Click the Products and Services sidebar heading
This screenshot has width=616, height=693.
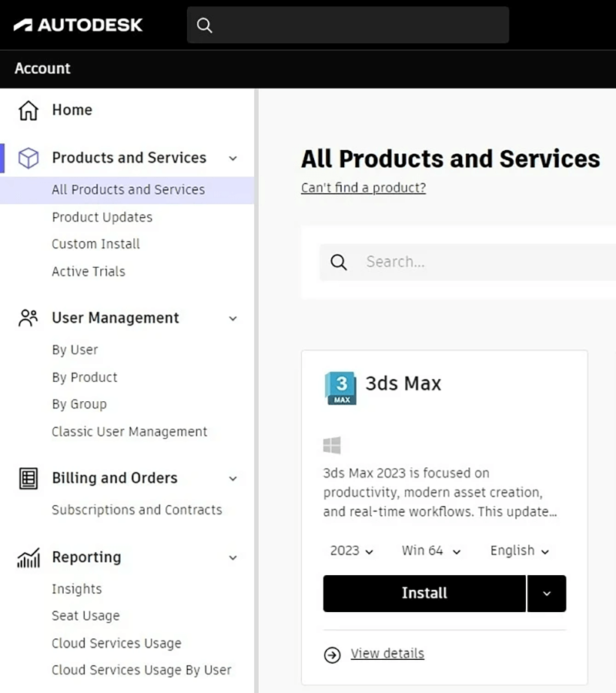tap(129, 158)
